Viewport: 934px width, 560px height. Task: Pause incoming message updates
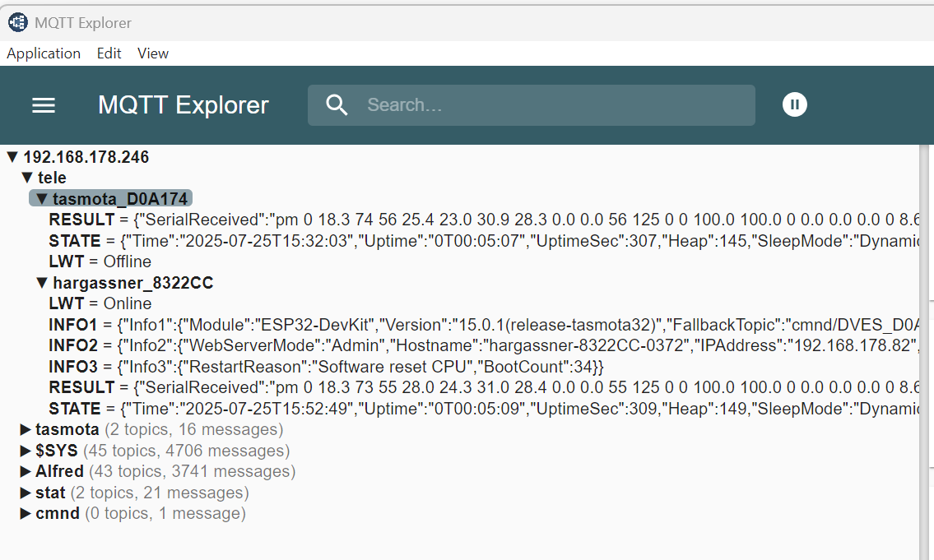point(794,104)
